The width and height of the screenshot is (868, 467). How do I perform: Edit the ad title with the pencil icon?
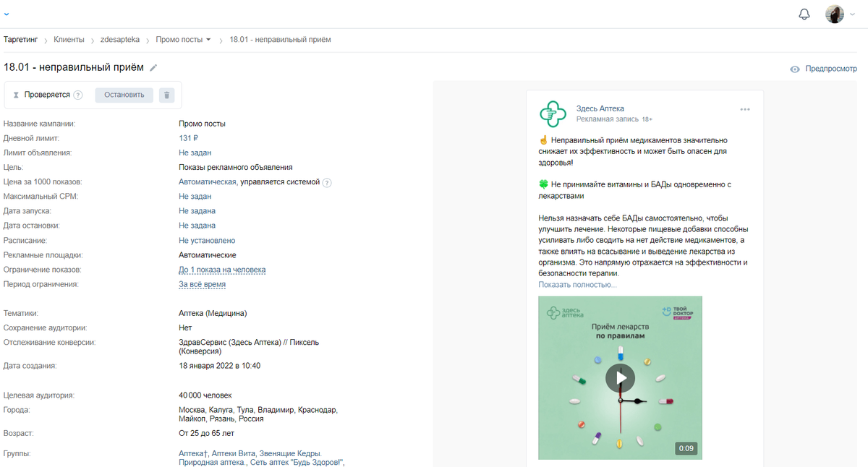(153, 67)
